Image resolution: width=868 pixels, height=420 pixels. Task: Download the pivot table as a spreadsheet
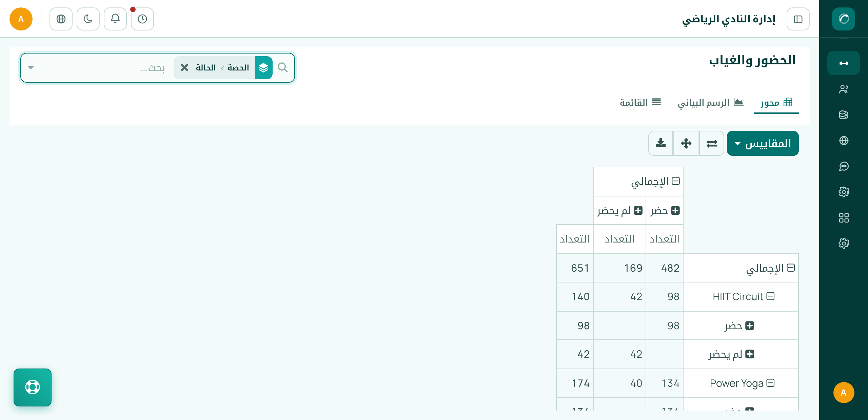660,143
